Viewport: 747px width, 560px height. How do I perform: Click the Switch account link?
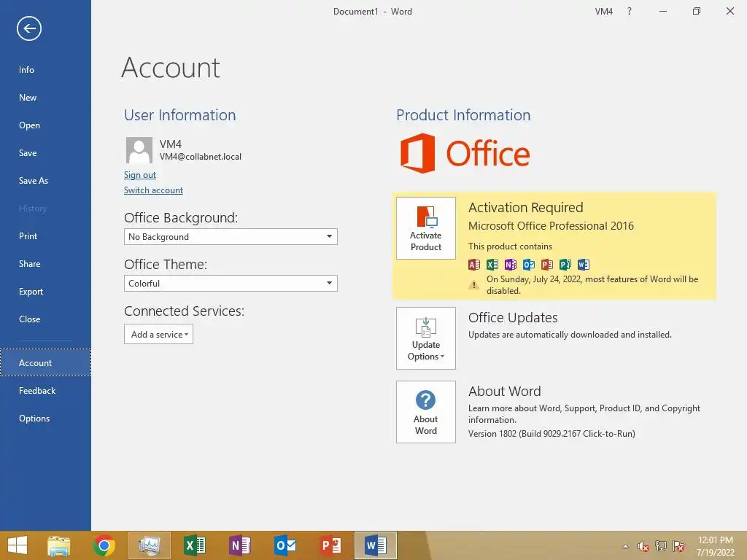(153, 190)
